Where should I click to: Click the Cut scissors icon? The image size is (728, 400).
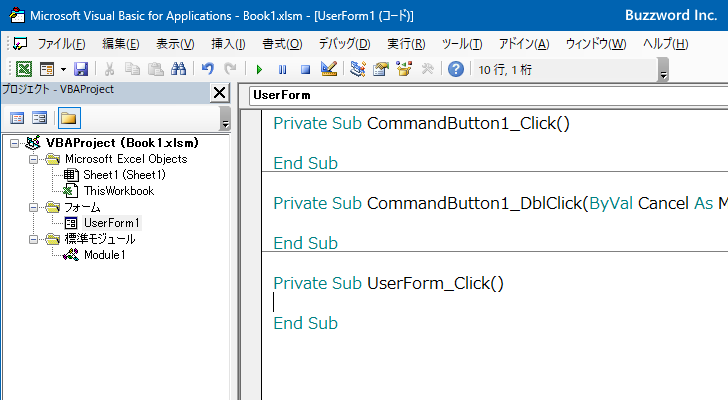click(109, 69)
